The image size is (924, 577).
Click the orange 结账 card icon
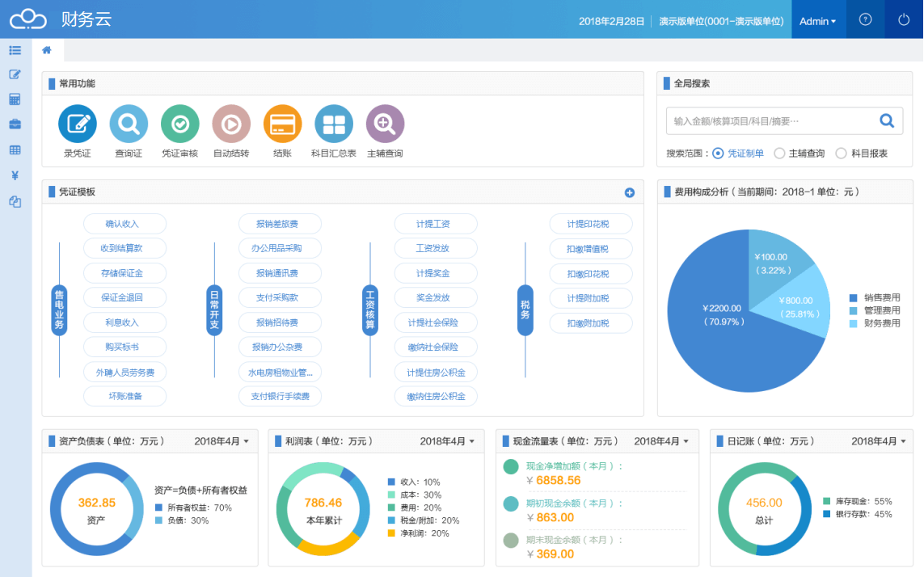pos(282,124)
